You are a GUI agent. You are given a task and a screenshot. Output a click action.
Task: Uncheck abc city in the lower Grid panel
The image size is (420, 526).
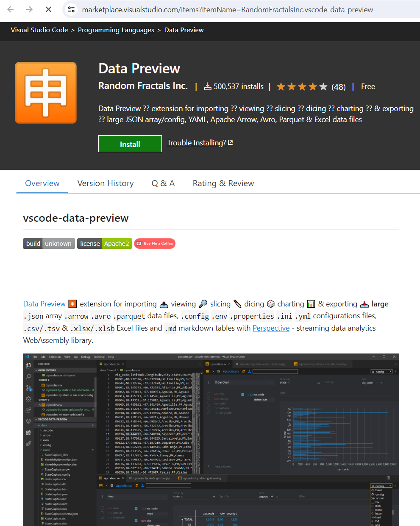pyautogui.click(x=136, y=520)
